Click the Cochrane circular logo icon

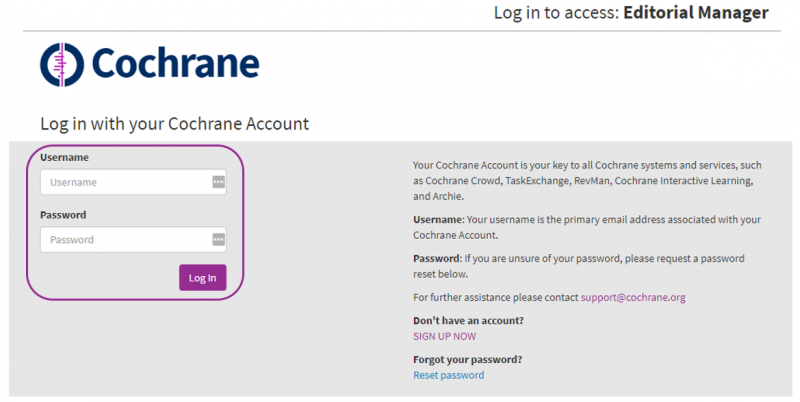[x=63, y=64]
